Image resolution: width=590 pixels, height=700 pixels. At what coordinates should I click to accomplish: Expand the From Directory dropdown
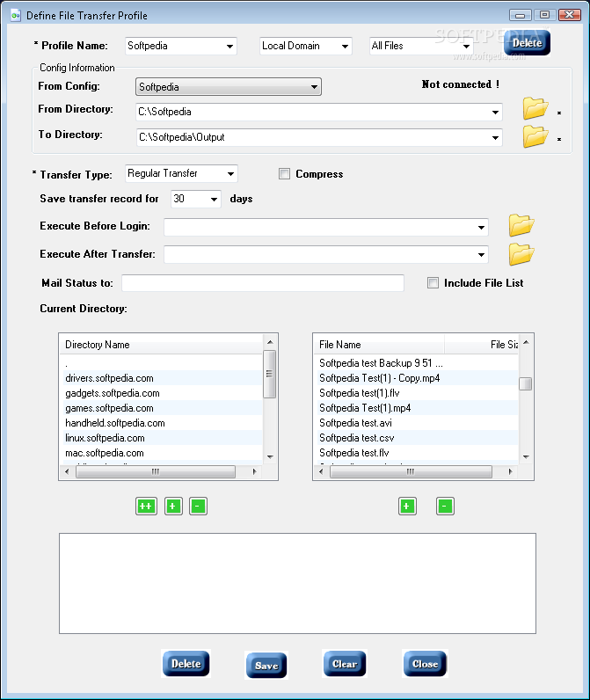495,112
